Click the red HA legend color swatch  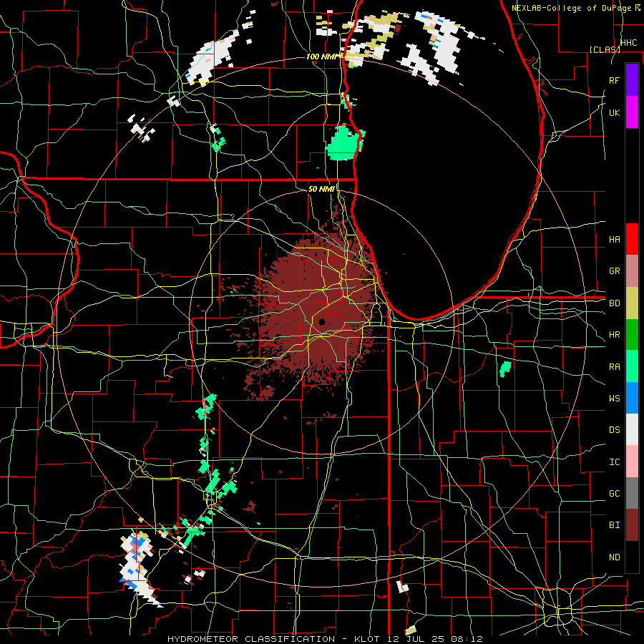tap(632, 239)
